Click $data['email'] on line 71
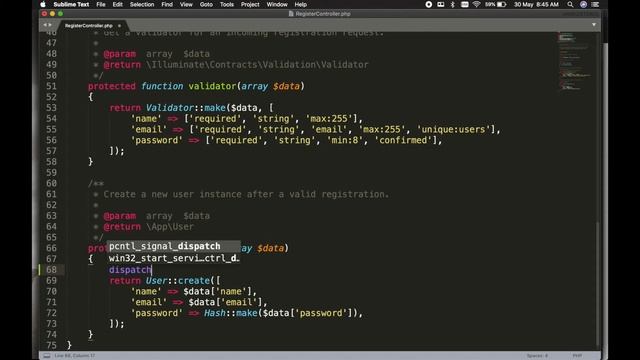Viewport: 640px width, 360px height. (225, 302)
